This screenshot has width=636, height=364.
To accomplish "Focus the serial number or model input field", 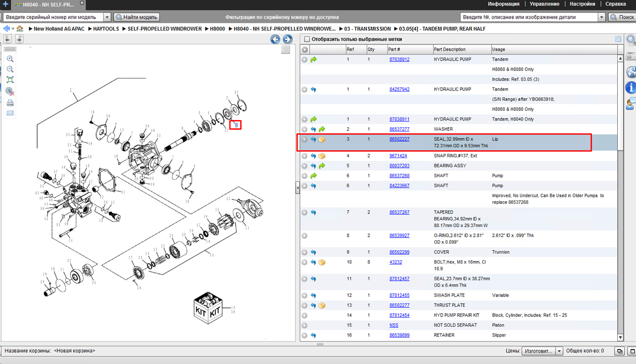I will coord(53,17).
